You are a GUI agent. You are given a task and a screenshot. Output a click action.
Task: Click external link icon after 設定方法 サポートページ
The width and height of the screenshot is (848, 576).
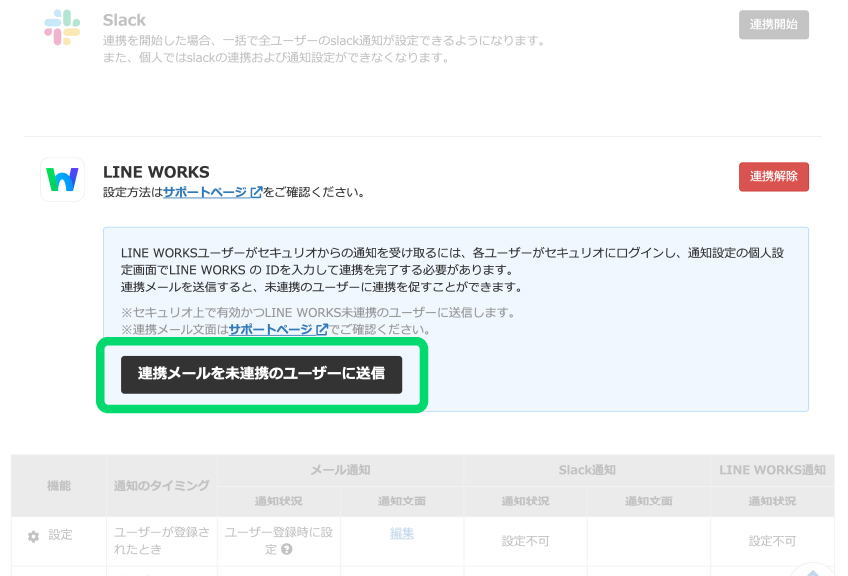click(256, 192)
